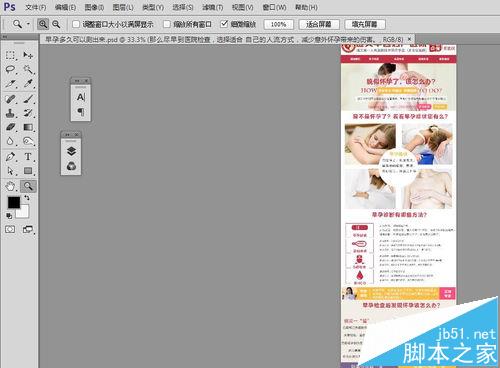The image size is (500, 368).
Task: Open the white background color swatch
Action: [x=23, y=213]
